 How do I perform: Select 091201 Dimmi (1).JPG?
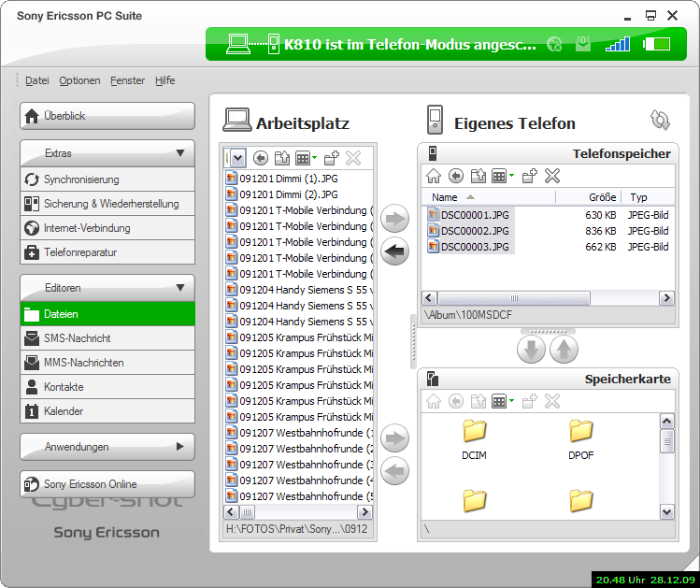pos(282,179)
